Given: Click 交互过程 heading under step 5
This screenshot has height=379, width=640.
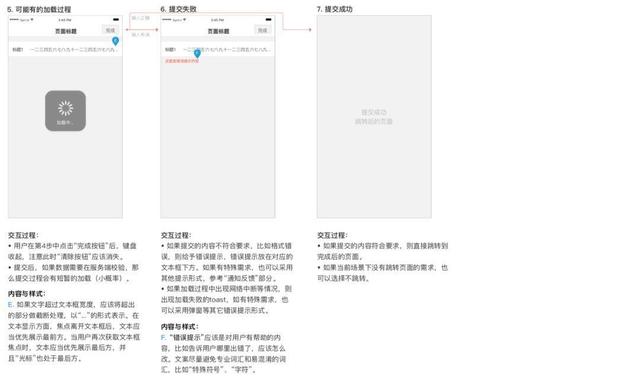Looking at the screenshot, I should 23,235.
